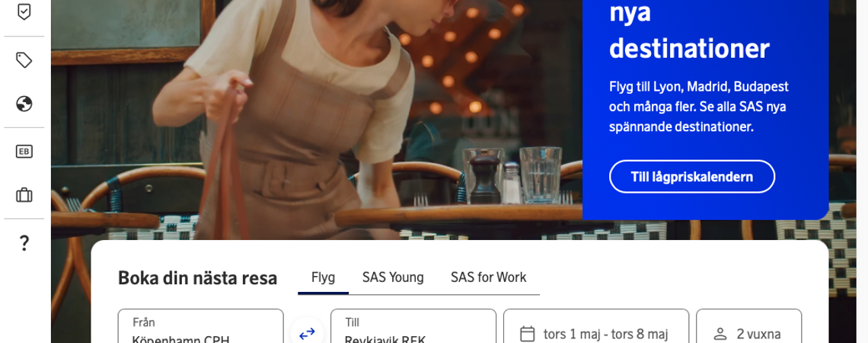Open the shield checkmark sidebar icon

point(24,11)
